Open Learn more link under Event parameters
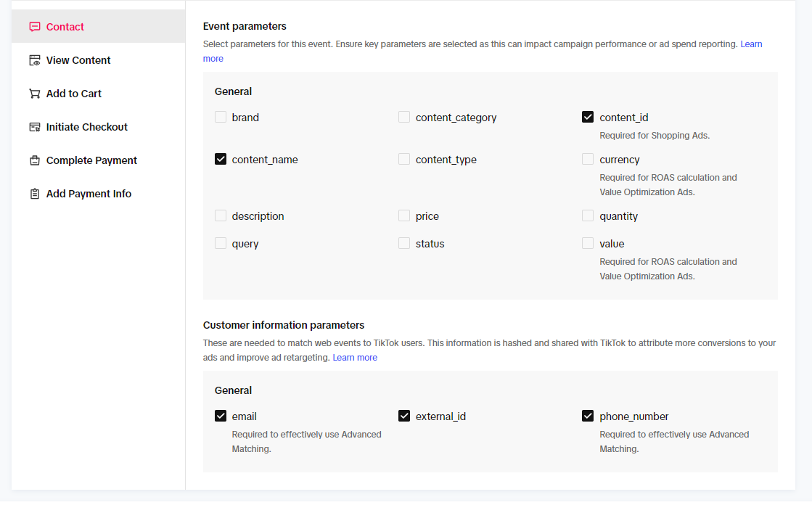This screenshot has height=505, width=812. tap(752, 44)
